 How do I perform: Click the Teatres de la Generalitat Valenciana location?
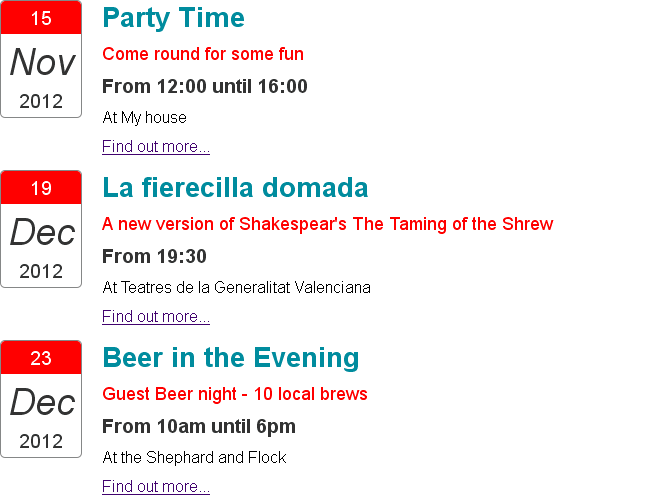[237, 288]
